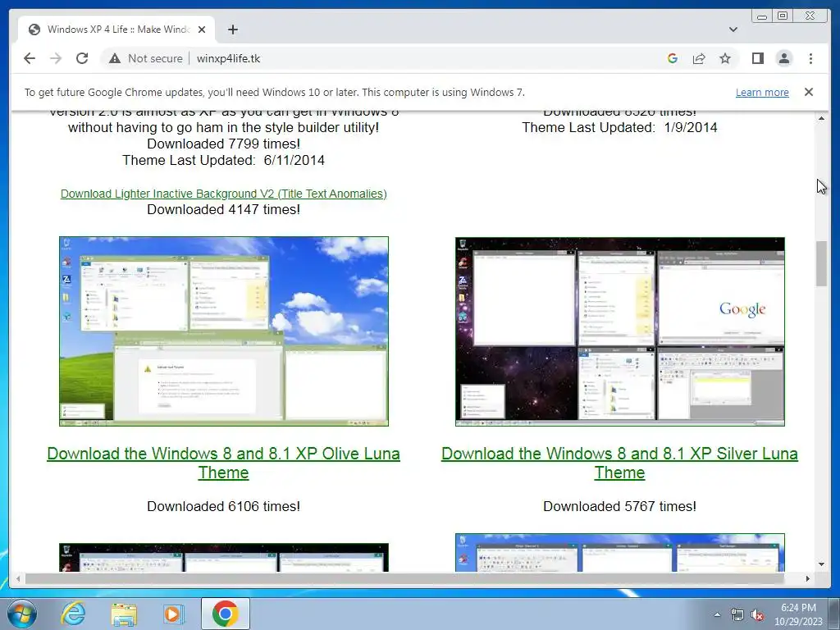Open Windows Explorer from taskbar
Image resolution: width=840 pixels, height=630 pixels.
coord(123,614)
